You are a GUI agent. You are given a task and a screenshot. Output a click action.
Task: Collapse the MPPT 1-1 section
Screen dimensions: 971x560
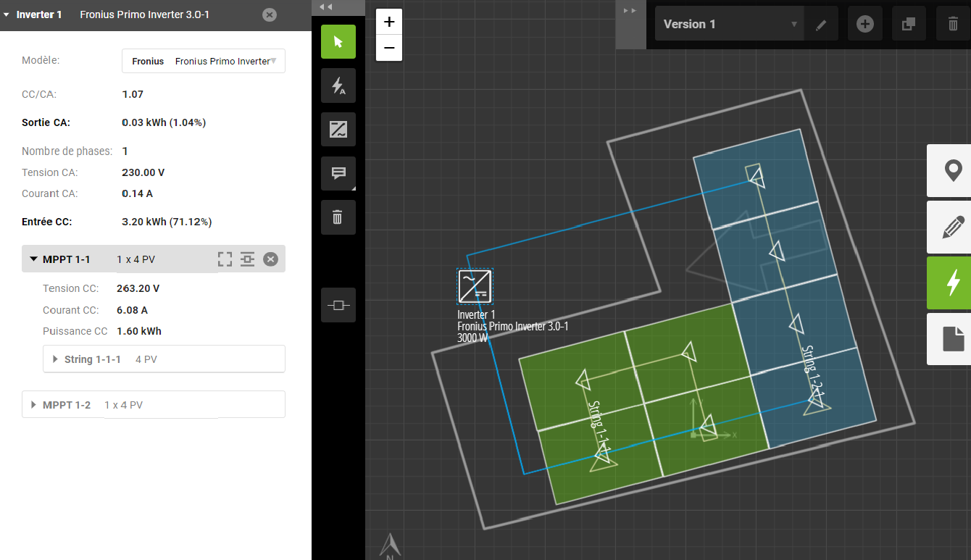33,259
